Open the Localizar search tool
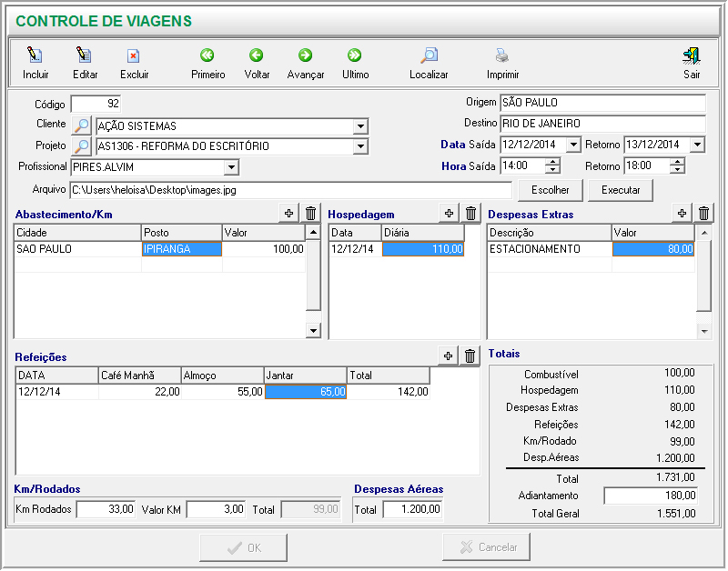This screenshot has height=571, width=728. point(429,55)
